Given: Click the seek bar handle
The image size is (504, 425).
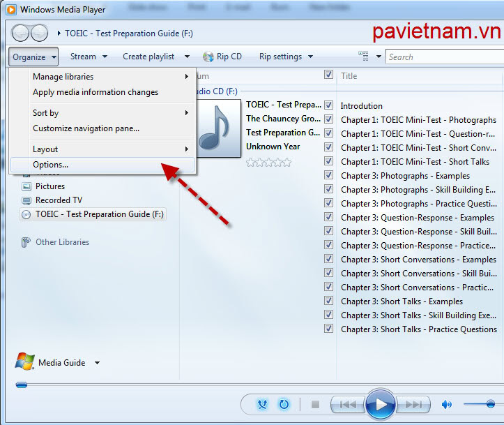Looking at the screenshot, I should point(22,385).
